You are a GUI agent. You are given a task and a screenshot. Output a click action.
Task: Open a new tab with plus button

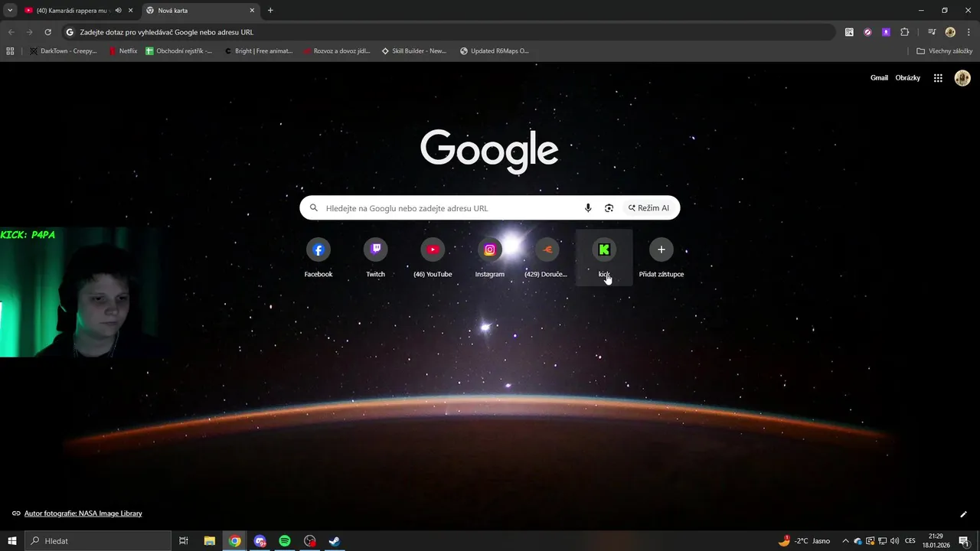coord(270,11)
